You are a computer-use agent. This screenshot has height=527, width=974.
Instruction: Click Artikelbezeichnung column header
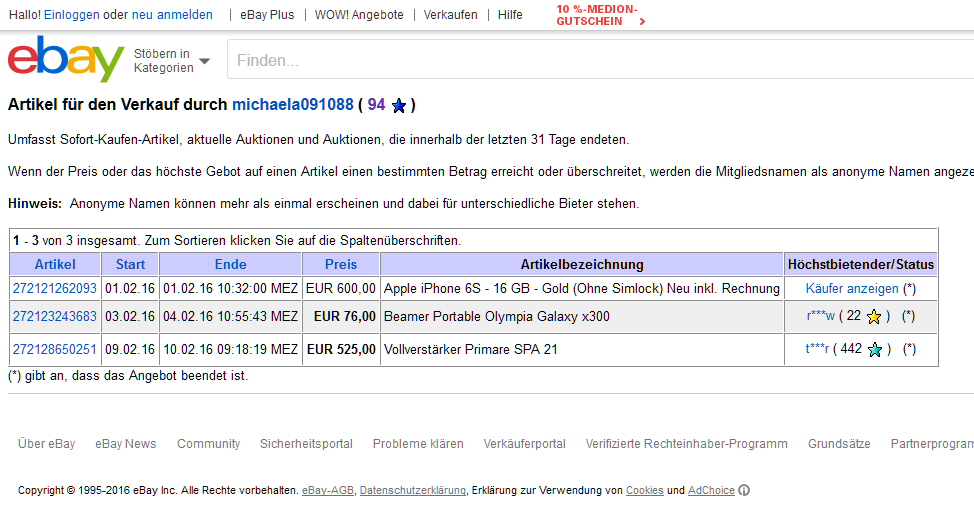pyautogui.click(x=582, y=264)
